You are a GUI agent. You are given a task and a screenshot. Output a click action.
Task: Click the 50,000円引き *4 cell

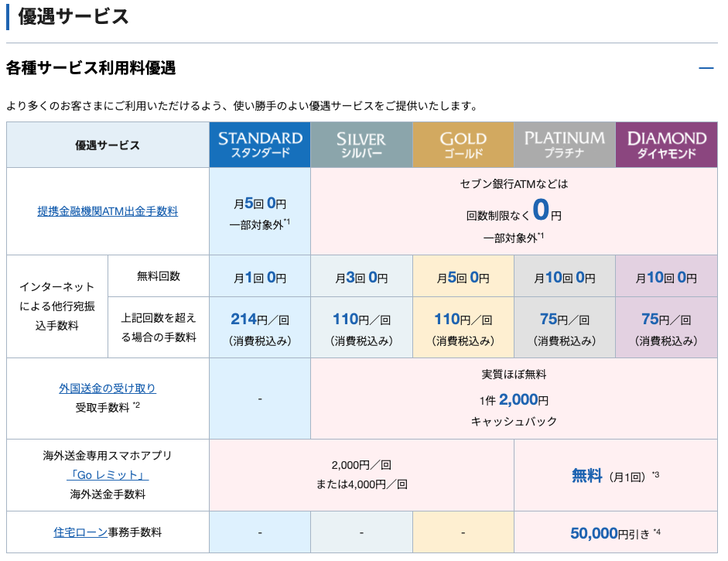tap(616, 533)
